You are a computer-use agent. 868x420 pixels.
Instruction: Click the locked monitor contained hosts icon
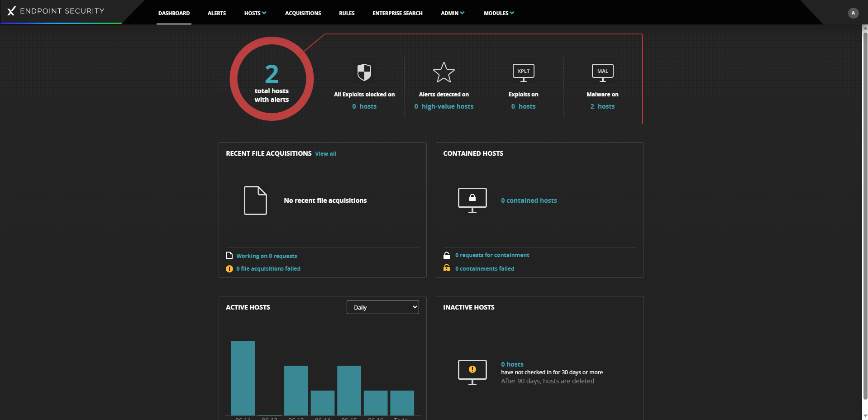pos(472,200)
